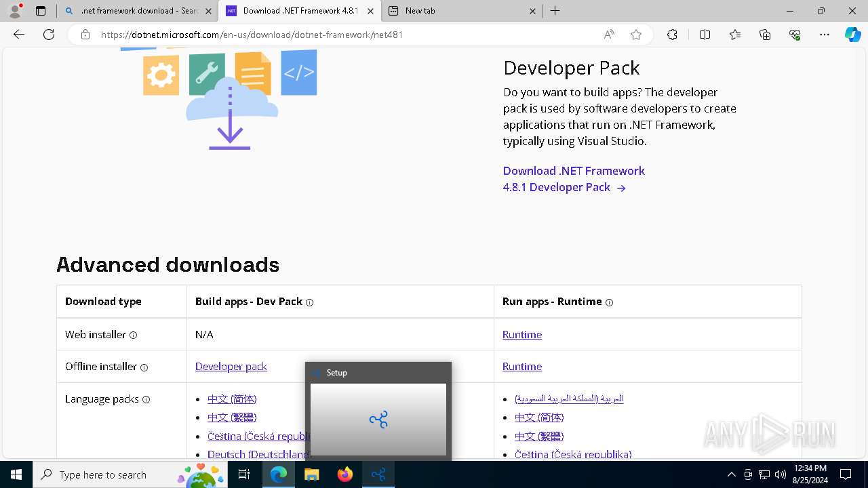The height and width of the screenshot is (488, 868).
Task: Open notification center icon
Action: 846,474
